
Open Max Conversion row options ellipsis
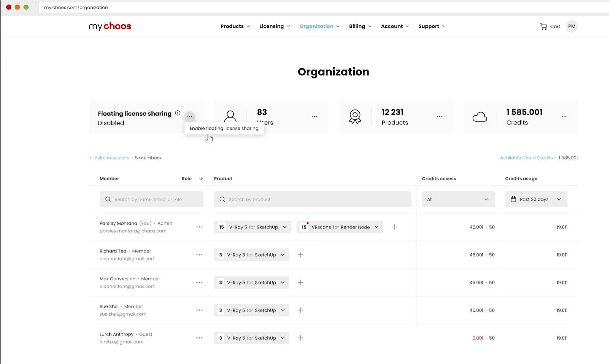tap(199, 283)
